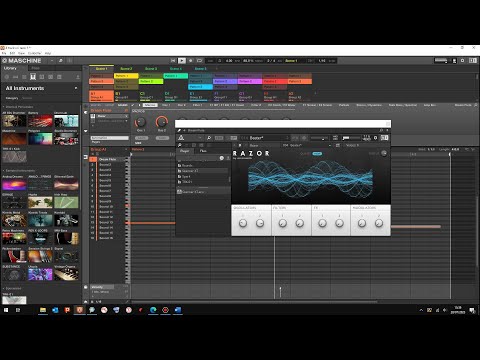Screen dimensions: 480x360
Task: Select Scene 4 in the arranger
Action: pyautogui.click(x=176, y=68)
